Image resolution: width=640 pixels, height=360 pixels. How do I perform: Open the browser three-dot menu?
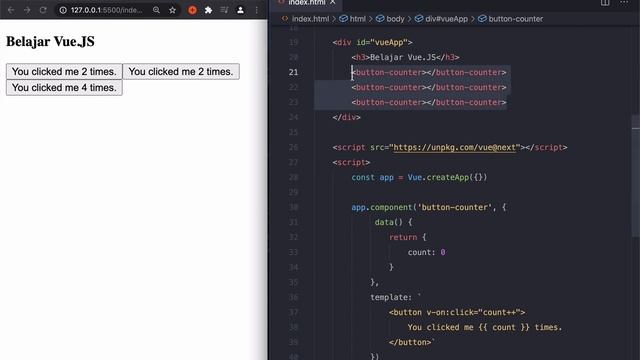pos(256,10)
